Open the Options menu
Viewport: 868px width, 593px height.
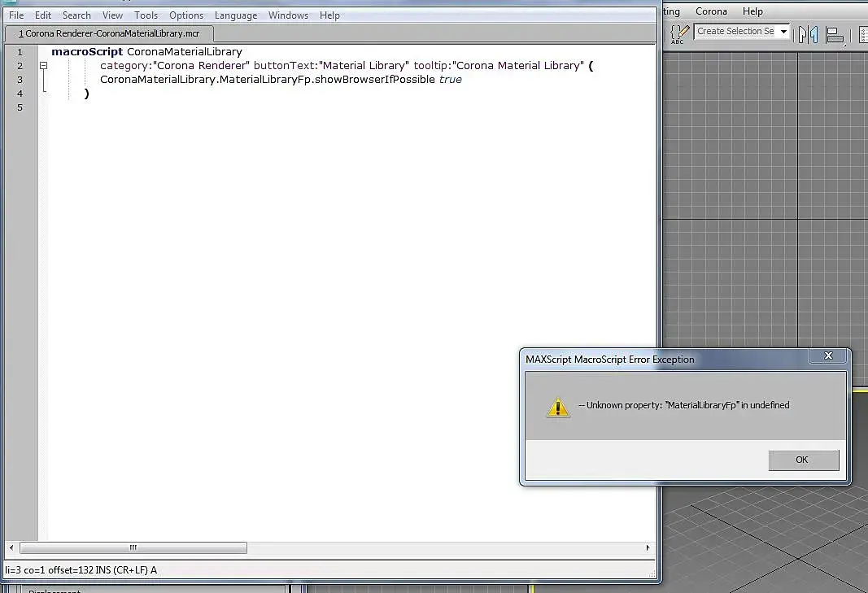coord(186,15)
